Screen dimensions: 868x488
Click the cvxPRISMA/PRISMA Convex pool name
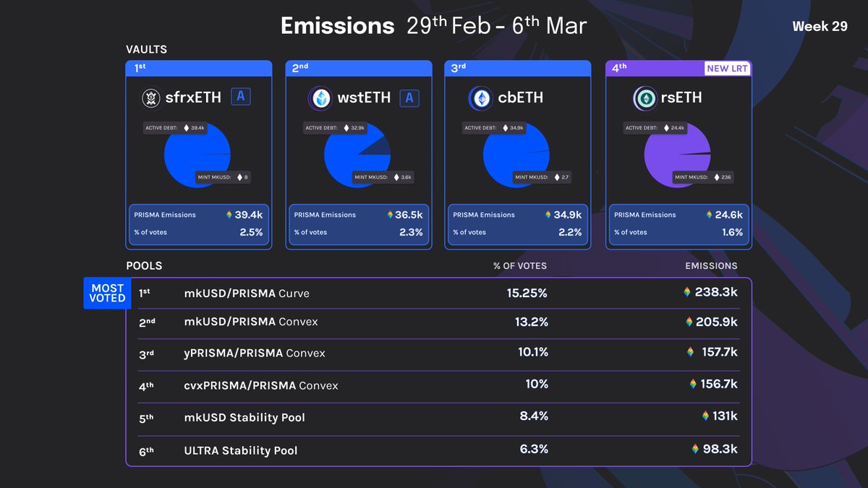[261, 385]
